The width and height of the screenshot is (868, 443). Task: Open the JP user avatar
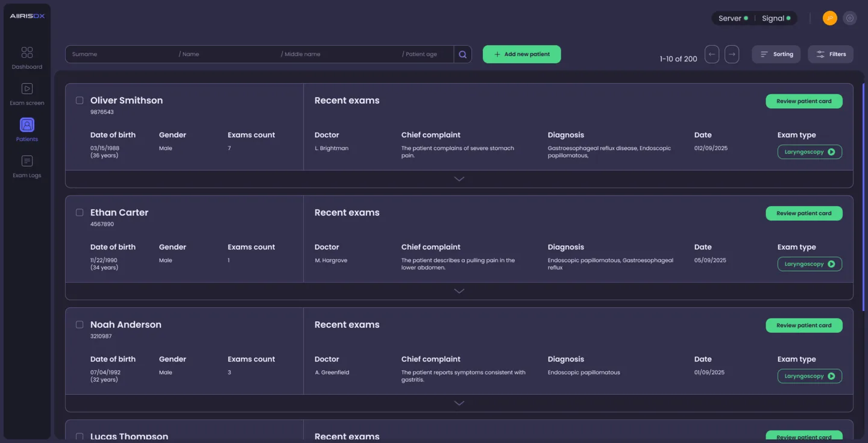(x=830, y=18)
